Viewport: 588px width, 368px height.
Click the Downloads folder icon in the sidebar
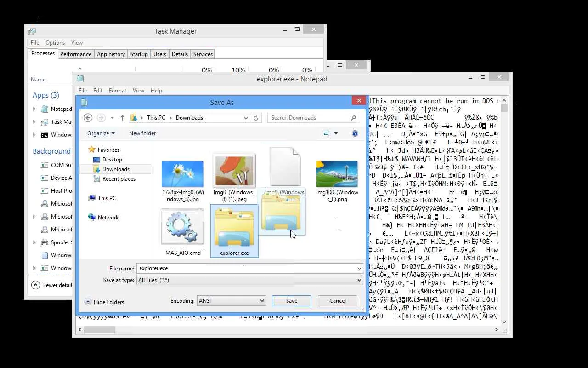96,169
